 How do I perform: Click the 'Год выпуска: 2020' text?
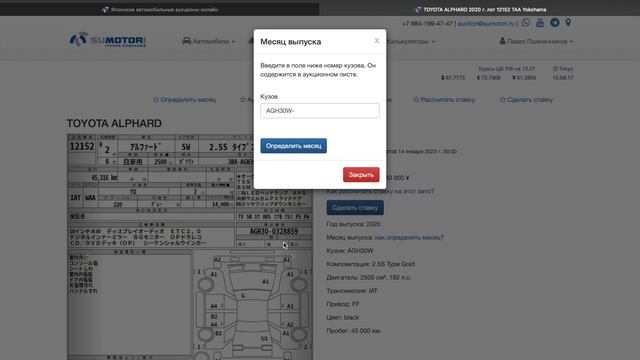coord(353,224)
